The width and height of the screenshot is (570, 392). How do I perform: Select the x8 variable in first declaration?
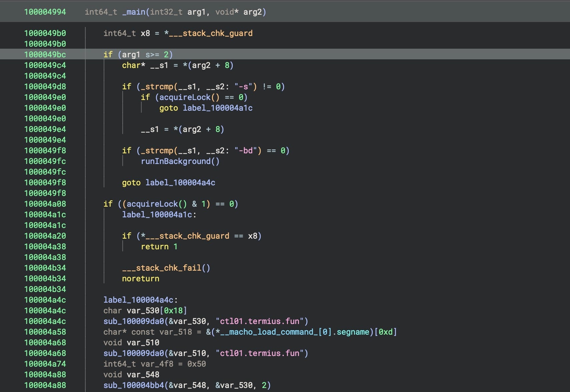(x=145, y=33)
